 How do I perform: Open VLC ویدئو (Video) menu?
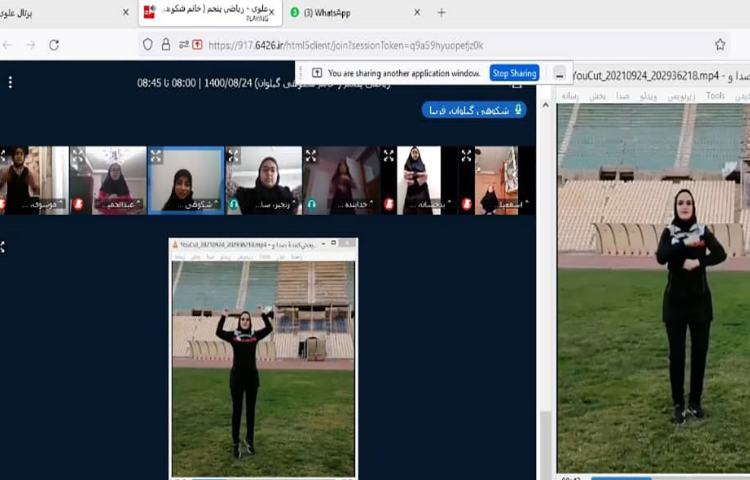(648, 96)
